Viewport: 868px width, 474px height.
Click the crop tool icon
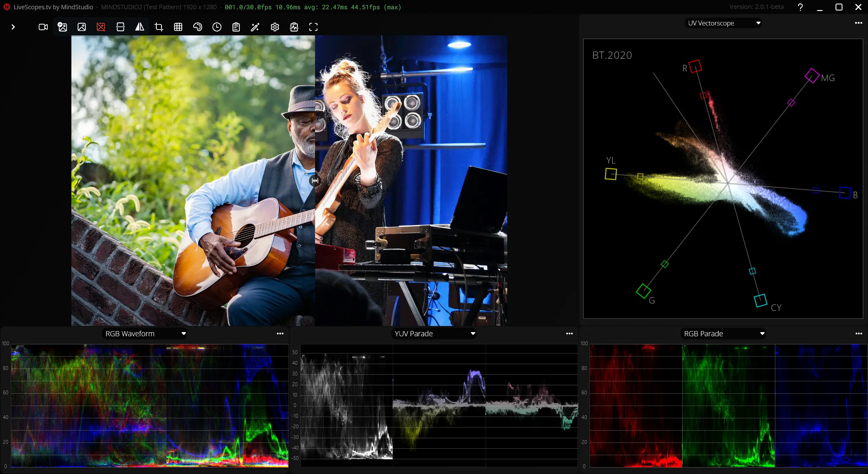click(x=159, y=27)
